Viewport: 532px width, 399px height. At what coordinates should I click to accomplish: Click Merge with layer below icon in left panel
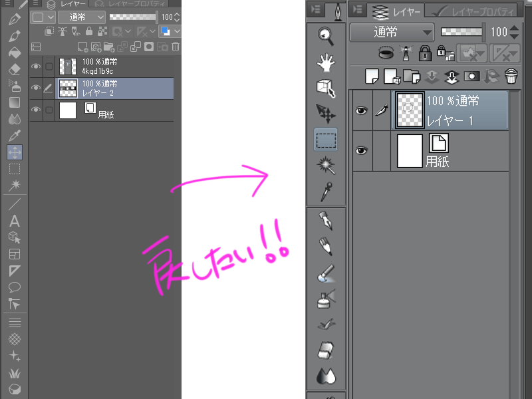point(136,47)
